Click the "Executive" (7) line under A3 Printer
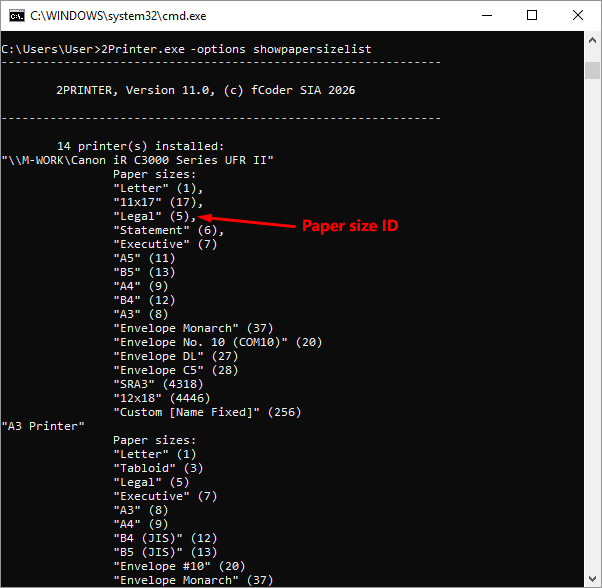602x588 pixels. (x=165, y=496)
